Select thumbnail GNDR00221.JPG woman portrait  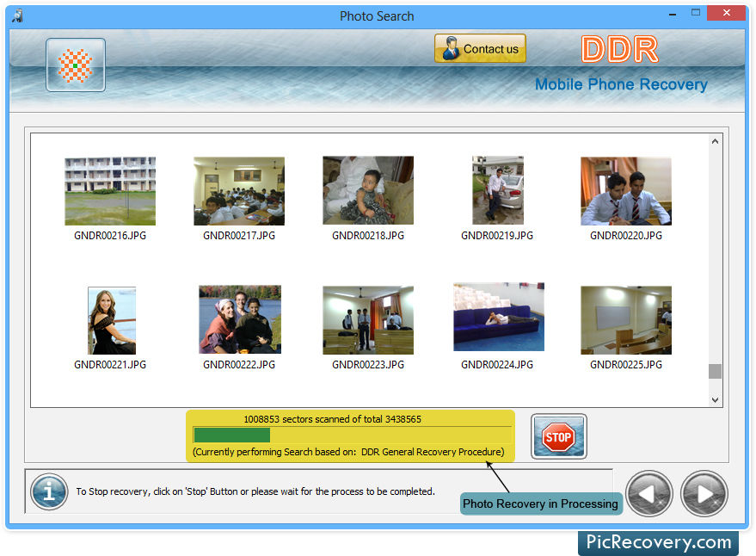[112, 320]
